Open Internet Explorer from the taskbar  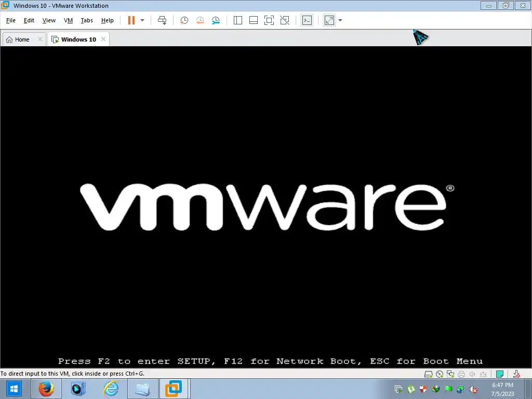click(111, 389)
